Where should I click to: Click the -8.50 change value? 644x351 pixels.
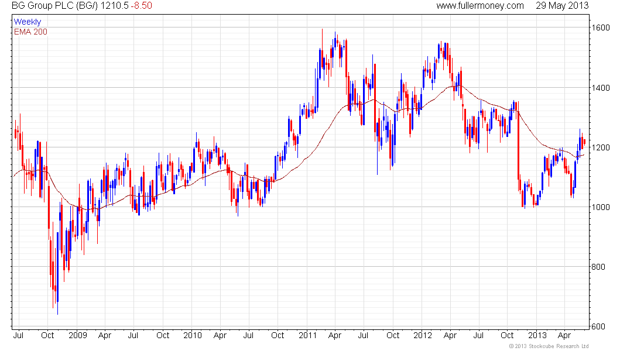point(142,6)
